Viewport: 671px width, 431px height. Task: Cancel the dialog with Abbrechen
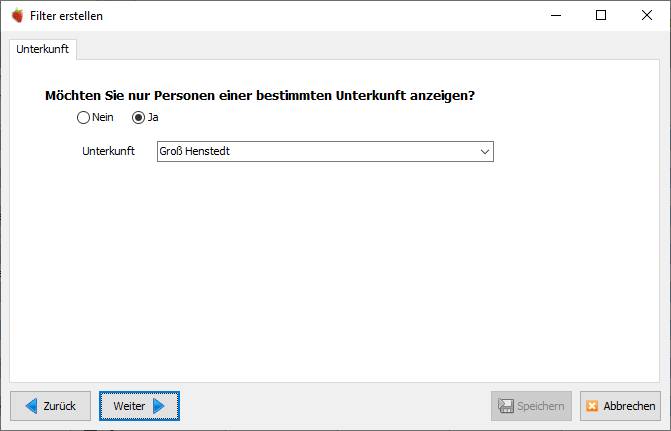point(621,406)
